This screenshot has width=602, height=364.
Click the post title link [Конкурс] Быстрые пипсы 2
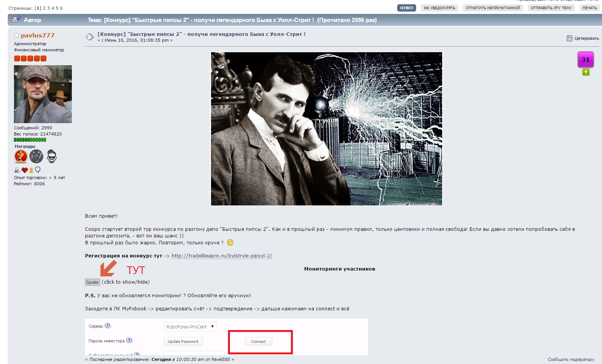201,34
